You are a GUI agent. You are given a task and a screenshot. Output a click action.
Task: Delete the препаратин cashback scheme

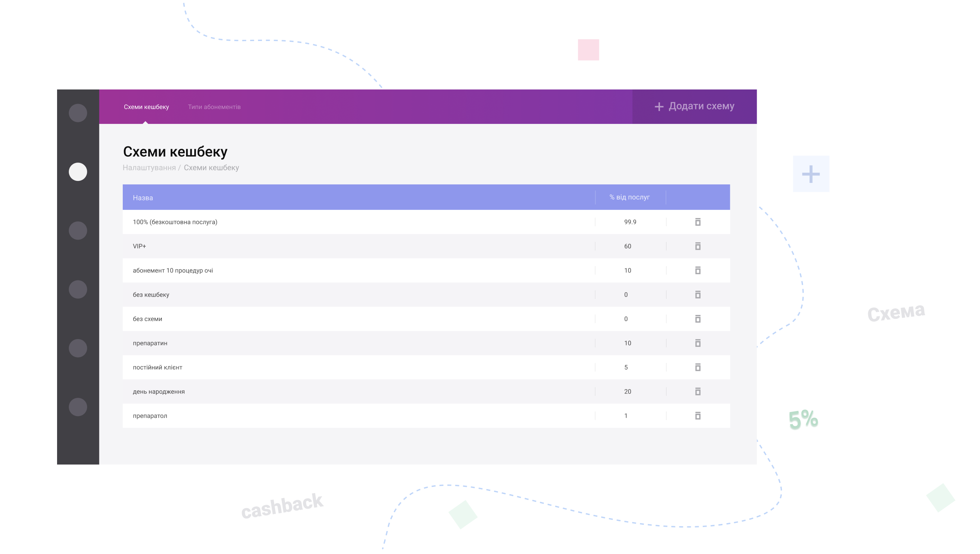pyautogui.click(x=698, y=343)
